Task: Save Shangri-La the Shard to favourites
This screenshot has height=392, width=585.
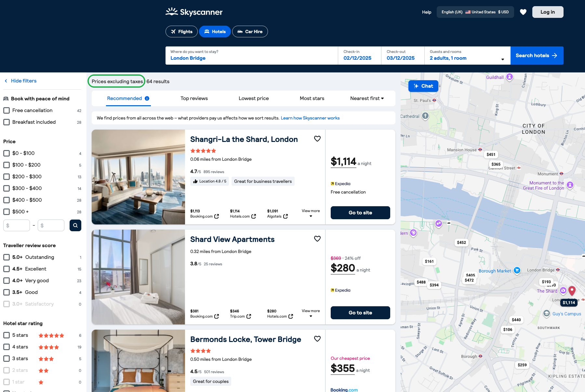Action: (317, 139)
